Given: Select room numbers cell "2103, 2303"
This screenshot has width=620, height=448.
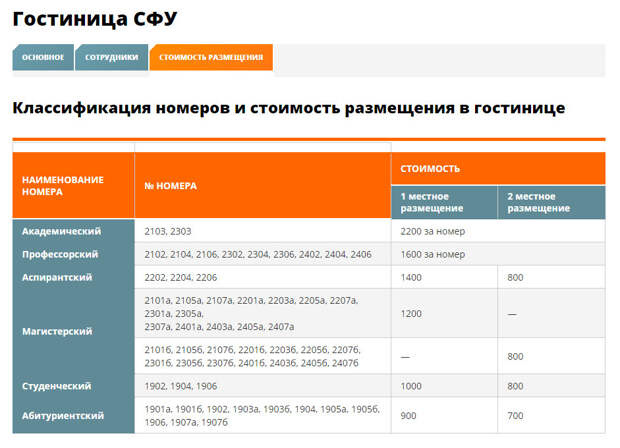Looking at the screenshot, I should (168, 231).
